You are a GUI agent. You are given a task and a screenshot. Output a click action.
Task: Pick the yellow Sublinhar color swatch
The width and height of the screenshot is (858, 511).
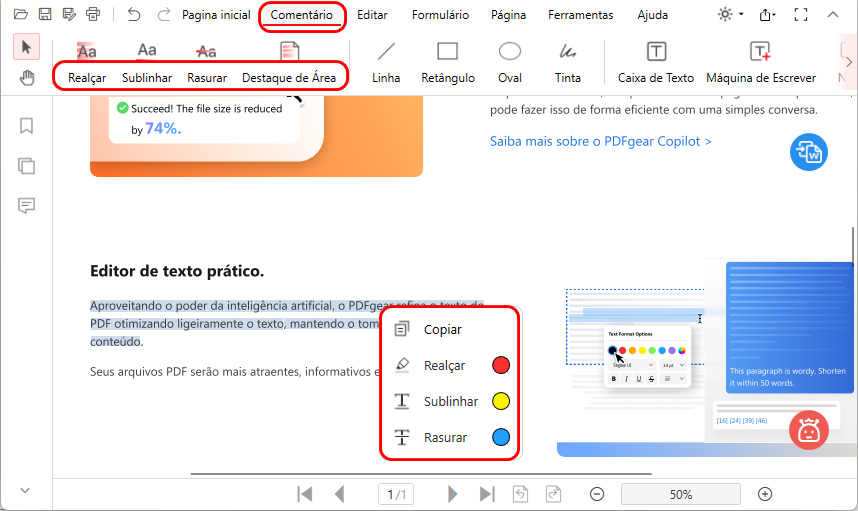click(501, 401)
